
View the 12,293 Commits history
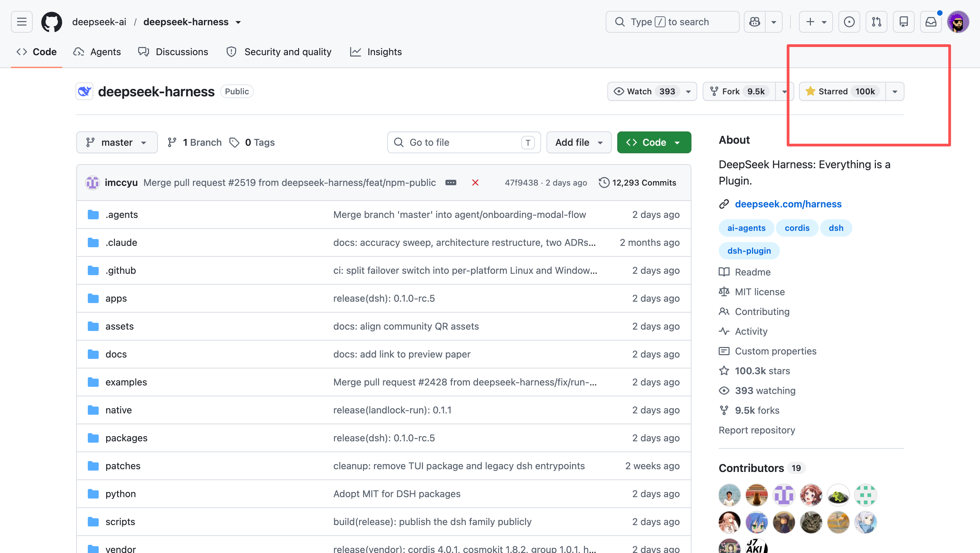638,183
